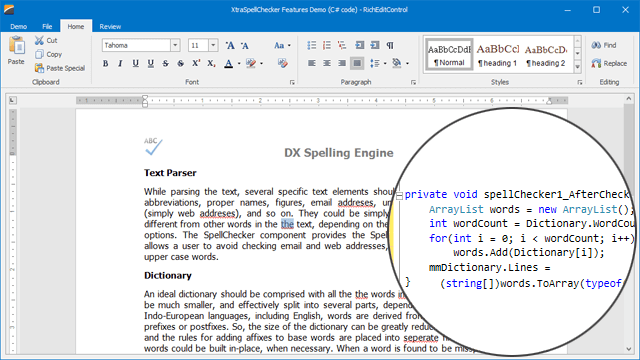Image resolution: width=640 pixels, height=360 pixels.
Task: Open the font color picker arrow
Action: [239, 64]
